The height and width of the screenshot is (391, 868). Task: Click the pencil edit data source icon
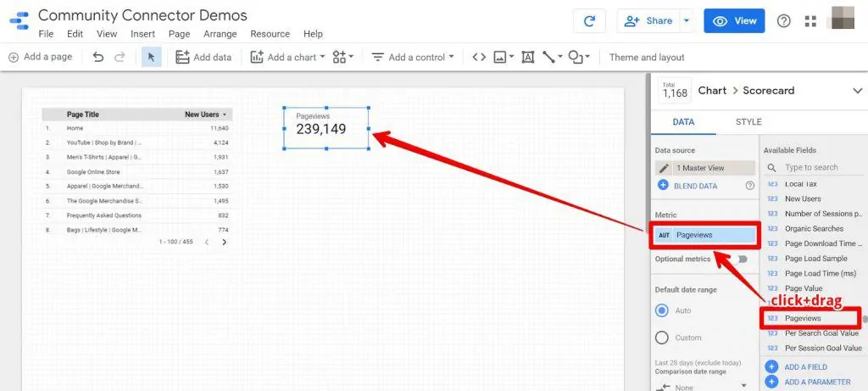pyautogui.click(x=664, y=168)
